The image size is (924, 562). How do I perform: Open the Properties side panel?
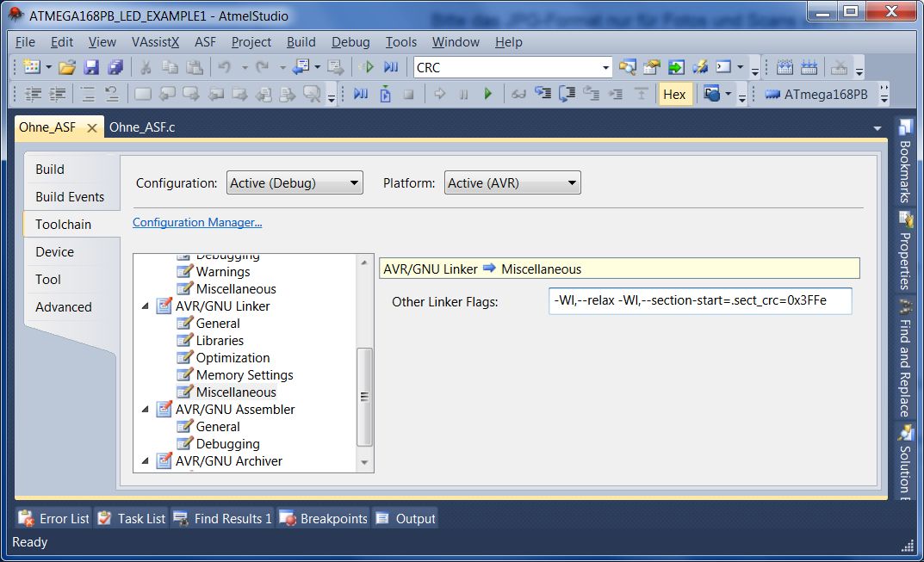pyautogui.click(x=905, y=252)
